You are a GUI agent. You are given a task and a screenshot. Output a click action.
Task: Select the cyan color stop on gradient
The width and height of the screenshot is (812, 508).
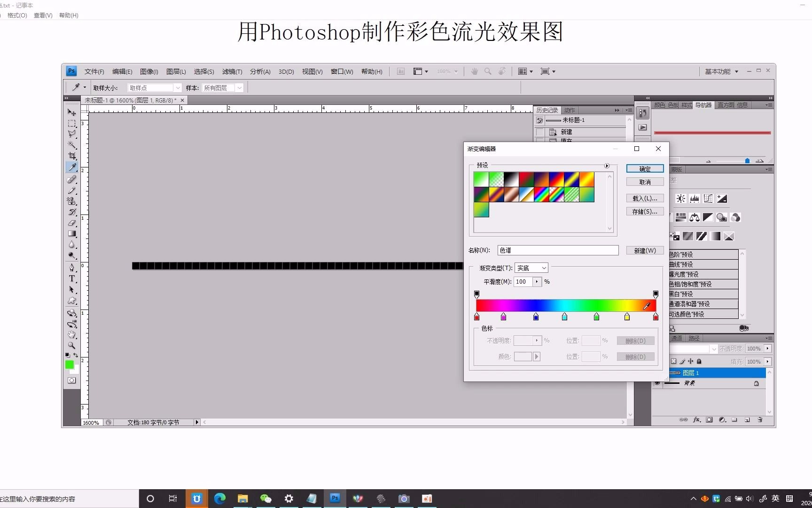564,317
